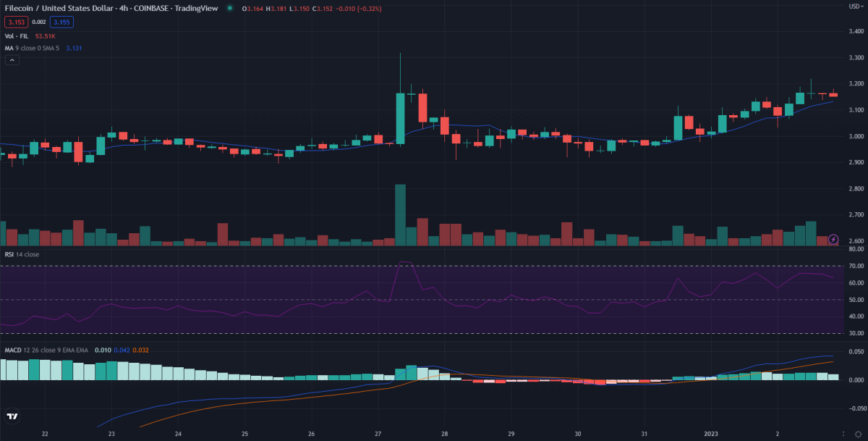Click the 3.300 price axis label
Screen dimensions: 868x441
click(855, 58)
